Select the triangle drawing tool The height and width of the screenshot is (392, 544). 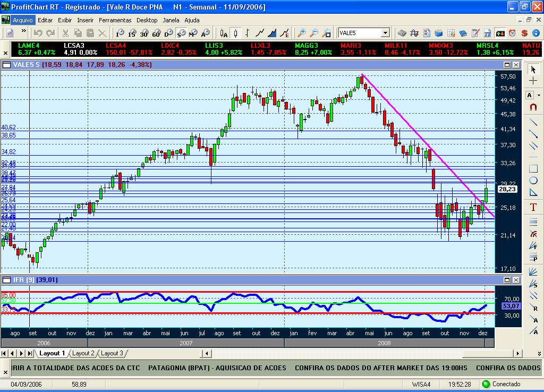tap(533, 192)
